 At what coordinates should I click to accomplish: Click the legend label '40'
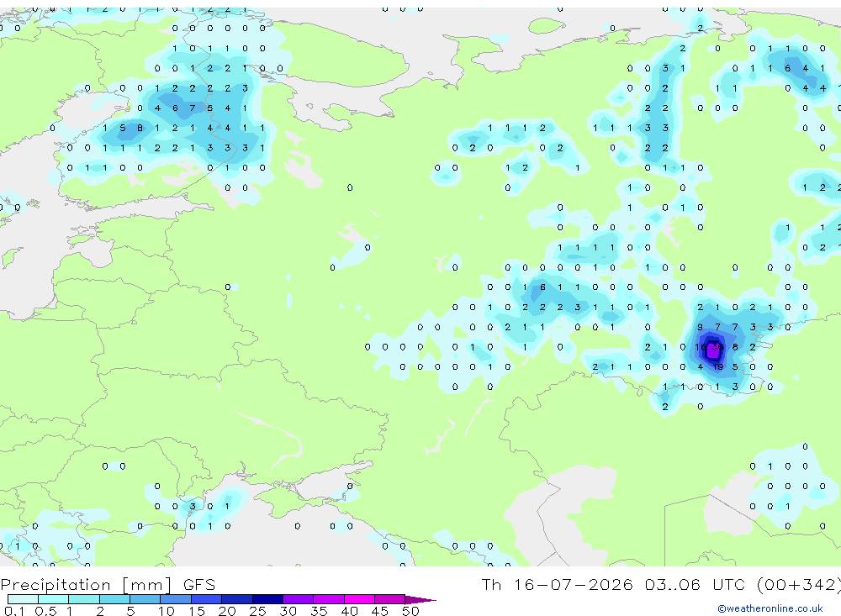(x=349, y=611)
